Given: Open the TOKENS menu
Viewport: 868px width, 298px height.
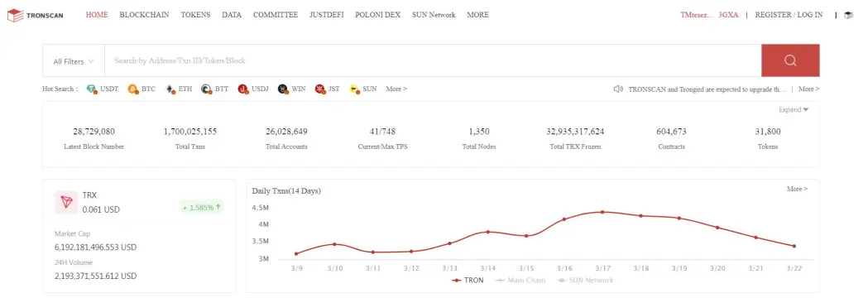Looking at the screenshot, I should [x=195, y=15].
